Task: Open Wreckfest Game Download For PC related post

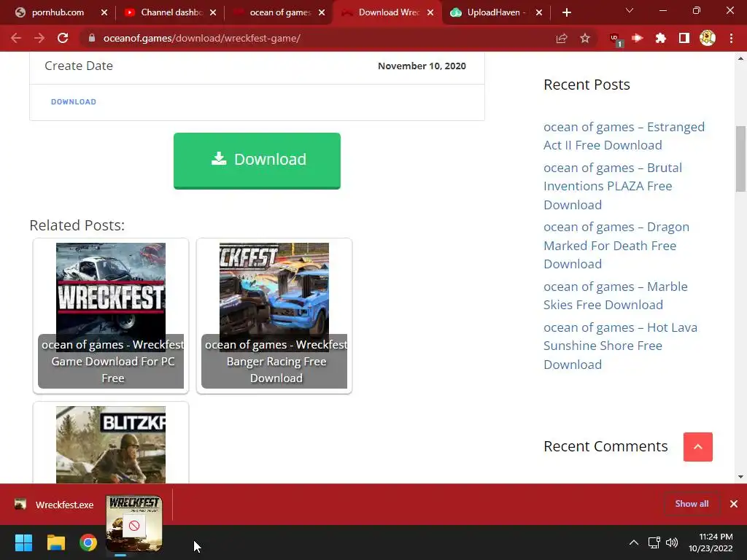Action: (111, 316)
